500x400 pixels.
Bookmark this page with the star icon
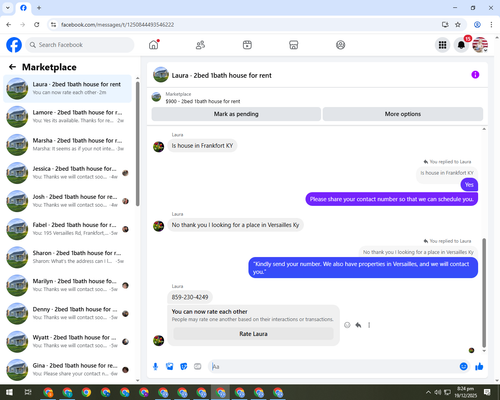coord(458,24)
